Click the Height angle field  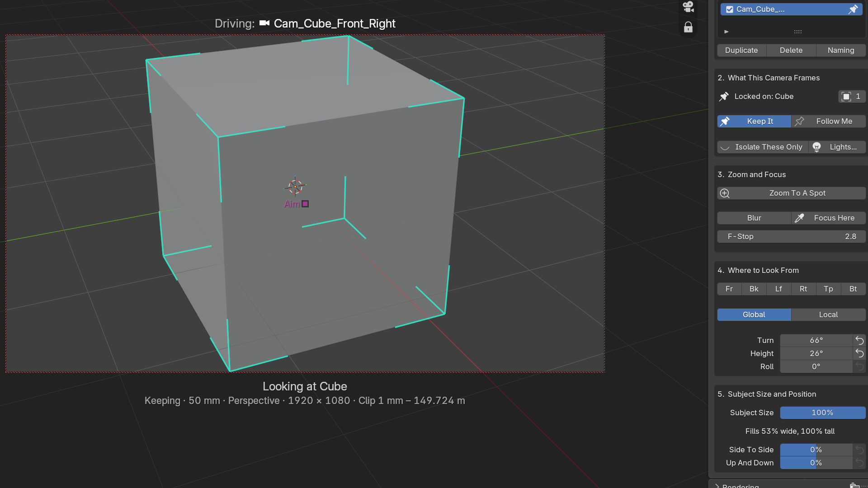coord(816,353)
